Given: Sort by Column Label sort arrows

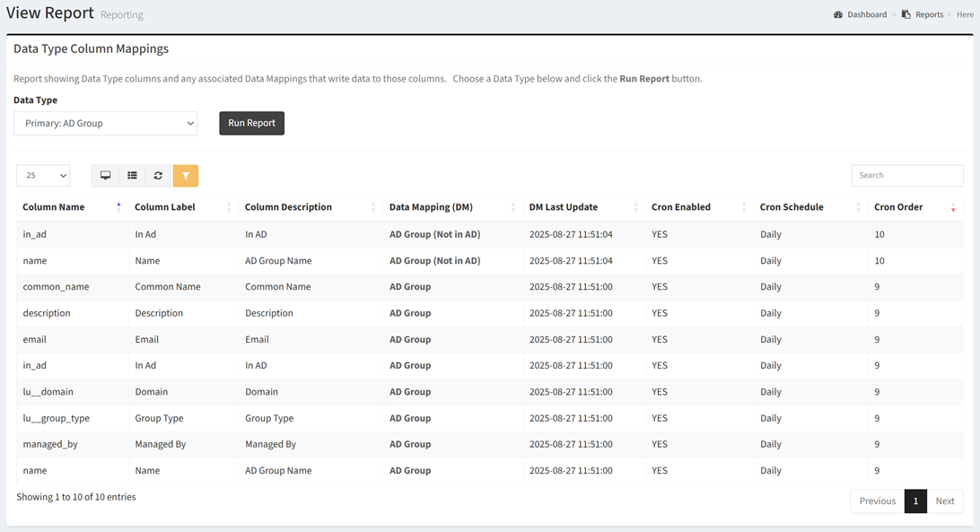Looking at the screenshot, I should (229, 207).
